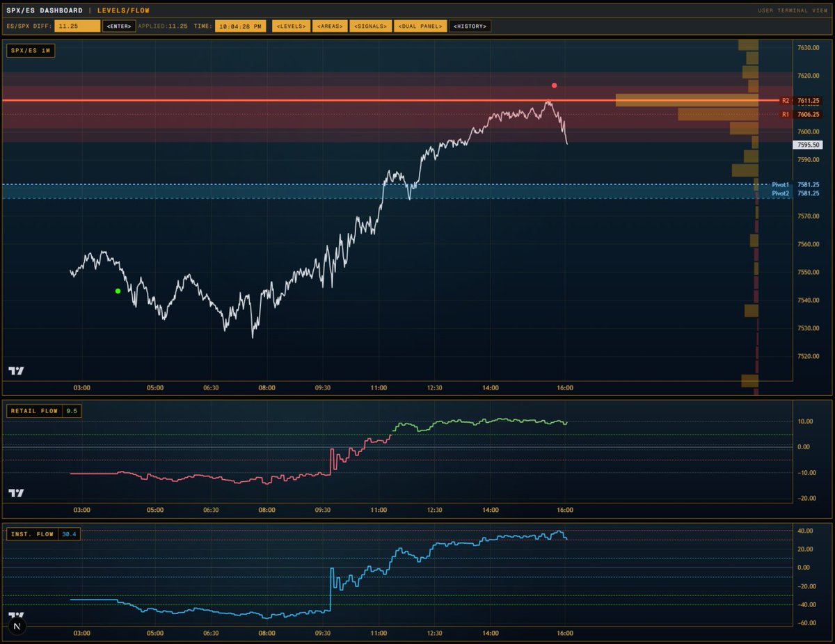Screen dimensions: 835x644
Task: Enable the <HISTORY> option
Action: pyautogui.click(x=470, y=26)
